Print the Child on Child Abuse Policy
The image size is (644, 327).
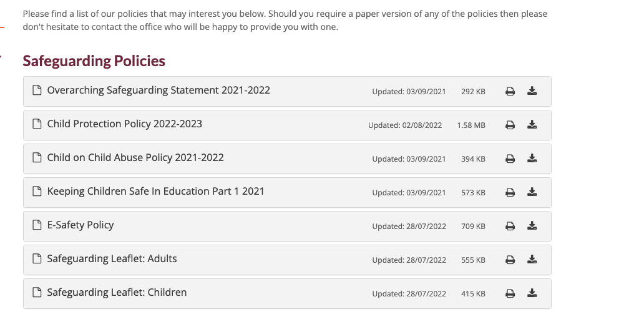click(510, 159)
